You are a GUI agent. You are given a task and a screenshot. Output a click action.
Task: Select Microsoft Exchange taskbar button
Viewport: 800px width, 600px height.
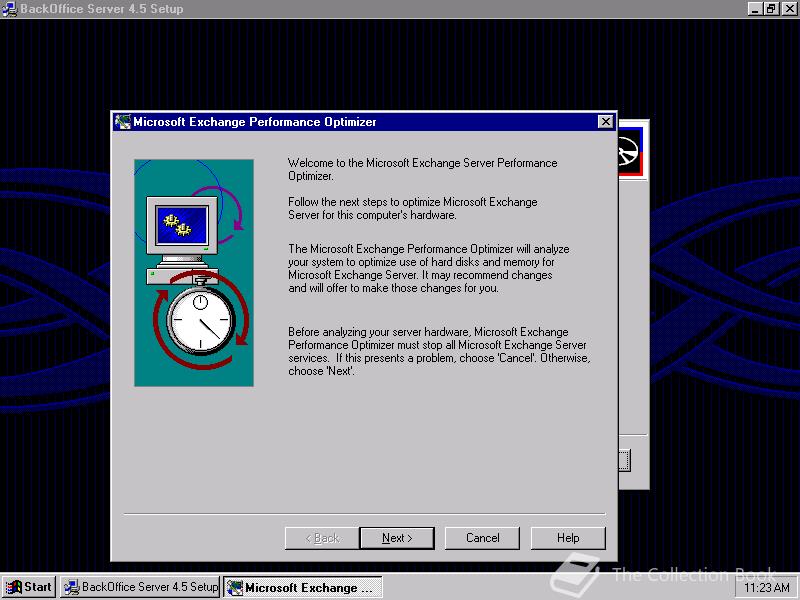coord(303,587)
